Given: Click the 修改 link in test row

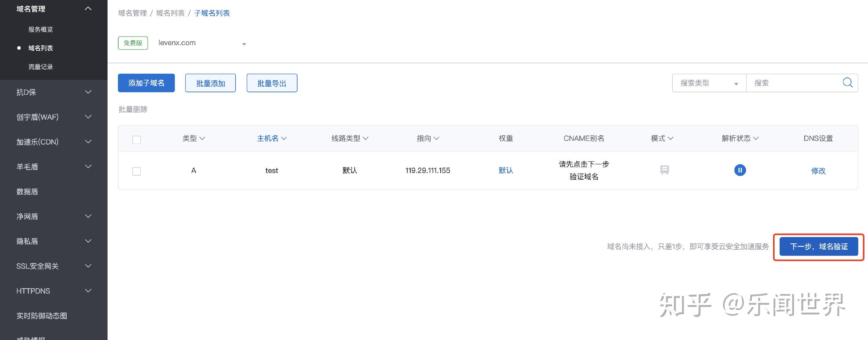Looking at the screenshot, I should 818,171.
